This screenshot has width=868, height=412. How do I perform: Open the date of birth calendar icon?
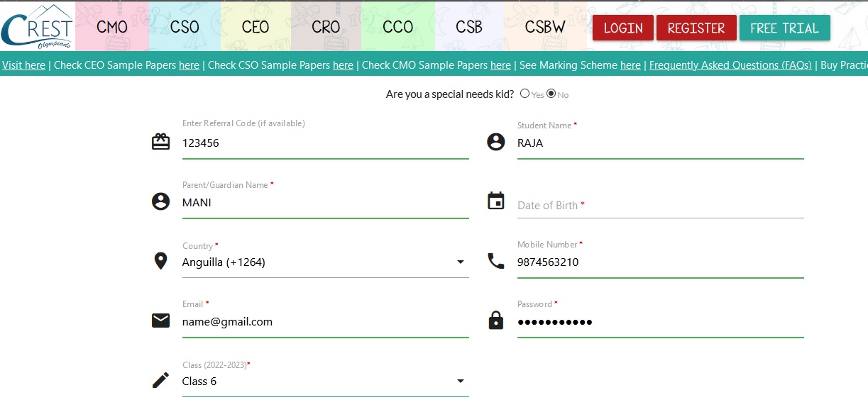click(495, 201)
